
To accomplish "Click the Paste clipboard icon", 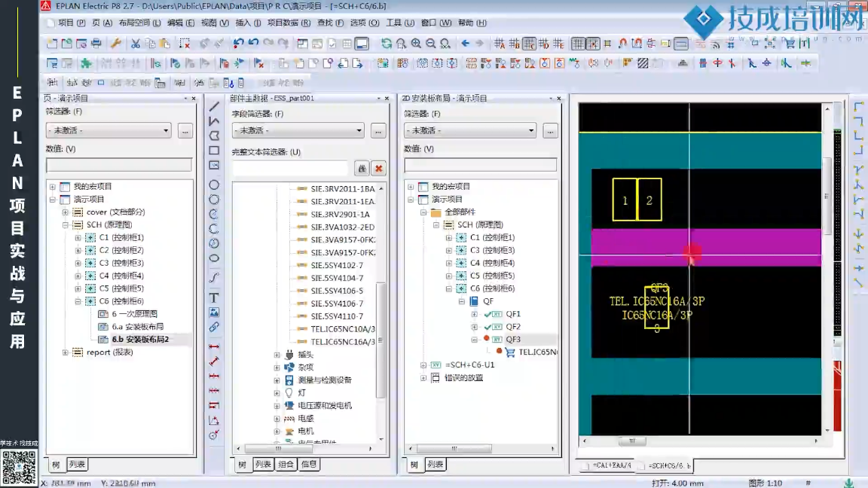I will (x=165, y=43).
